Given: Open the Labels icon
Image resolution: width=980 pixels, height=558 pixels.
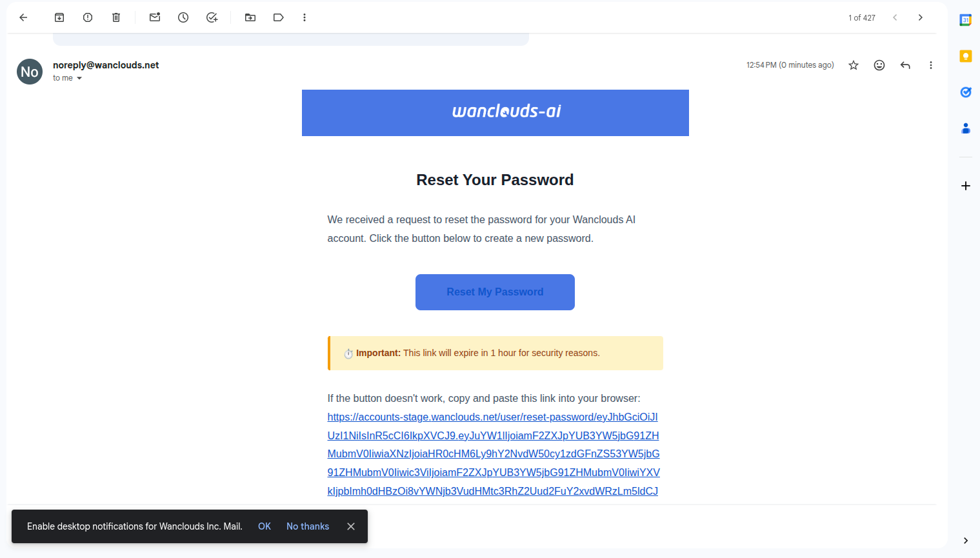Looking at the screenshot, I should tap(279, 17).
